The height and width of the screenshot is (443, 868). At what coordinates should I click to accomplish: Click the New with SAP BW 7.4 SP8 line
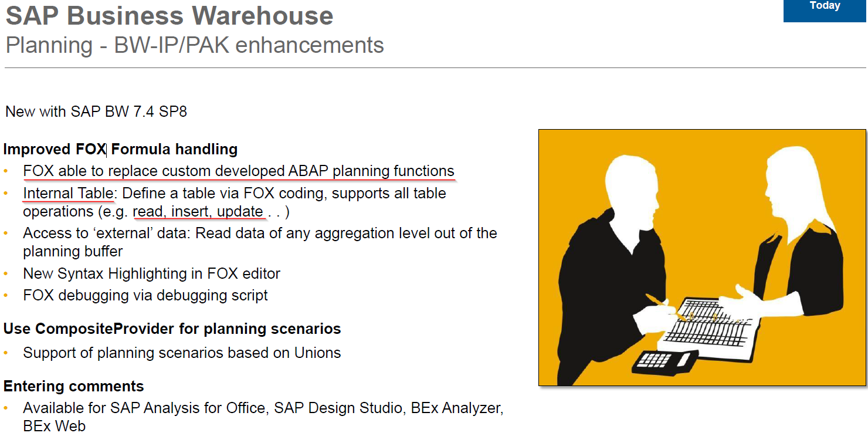click(x=96, y=111)
